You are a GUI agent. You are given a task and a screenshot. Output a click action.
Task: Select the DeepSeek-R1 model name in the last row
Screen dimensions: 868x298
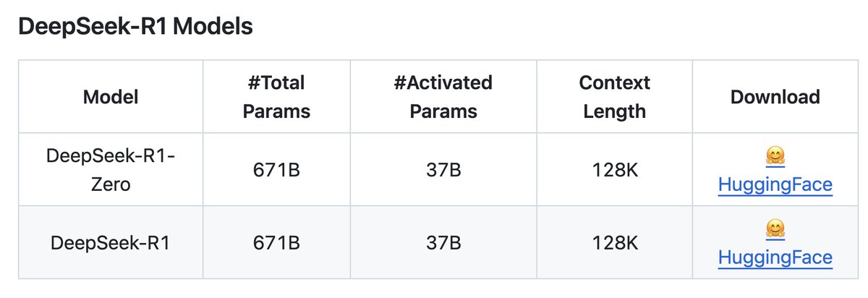111,243
